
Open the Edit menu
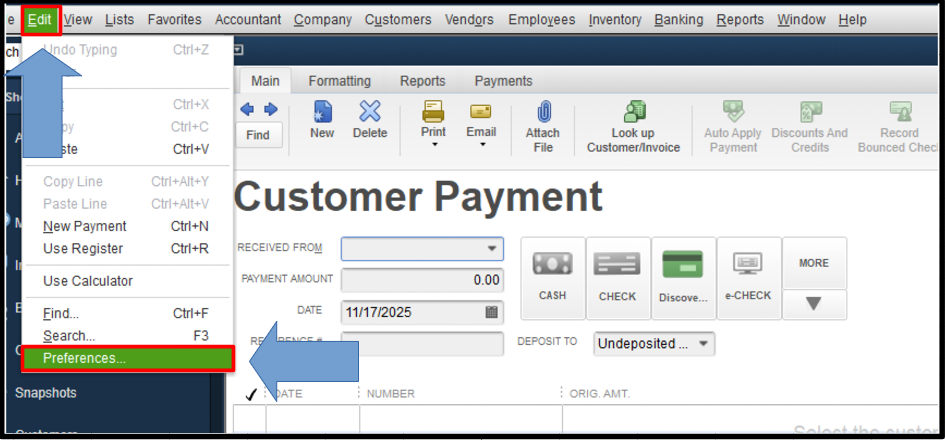coord(40,20)
